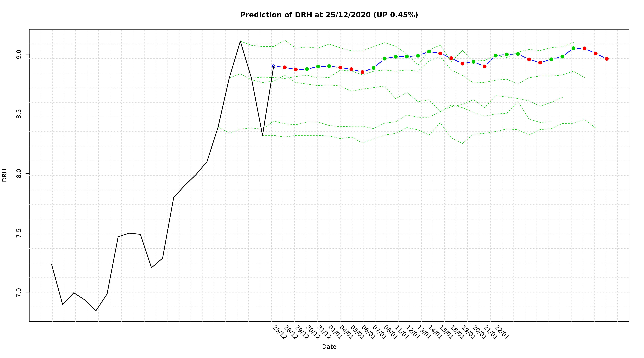Click the hollow blue circle starting the prediction

click(x=273, y=66)
